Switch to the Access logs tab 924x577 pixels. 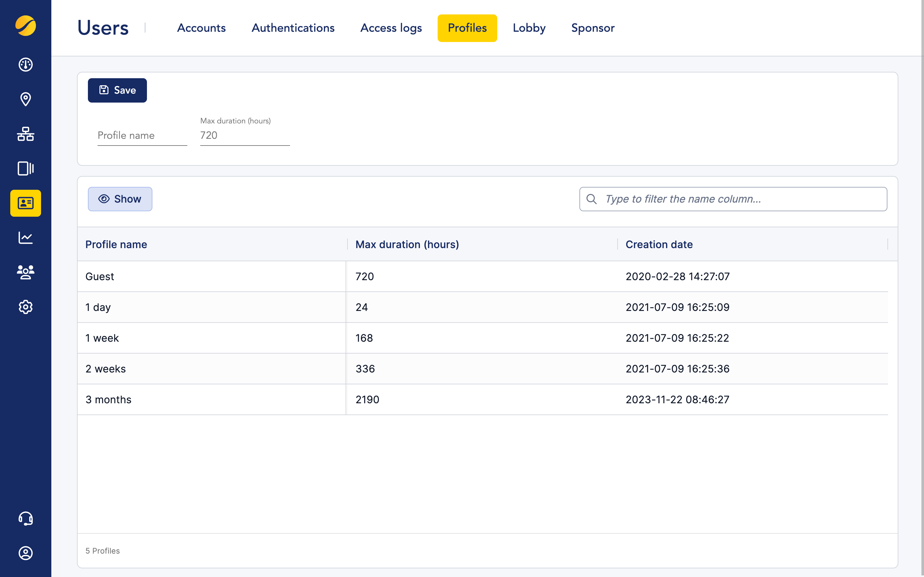391,28
